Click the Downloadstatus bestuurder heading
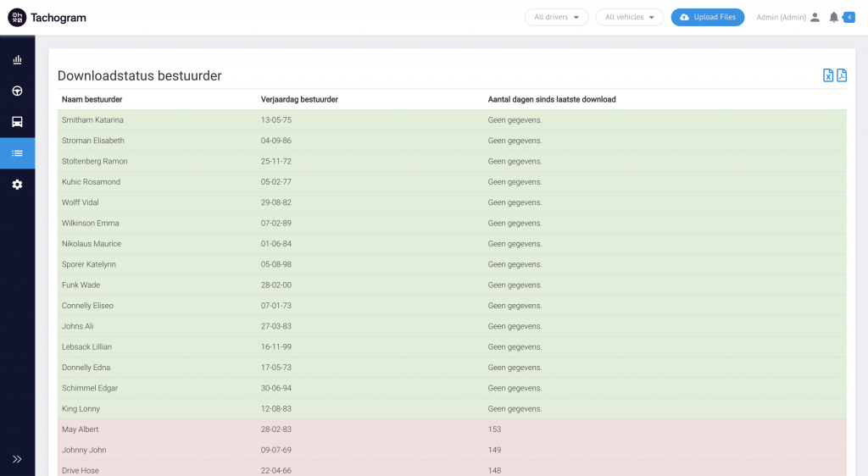The width and height of the screenshot is (868, 476). pyautogui.click(x=140, y=75)
